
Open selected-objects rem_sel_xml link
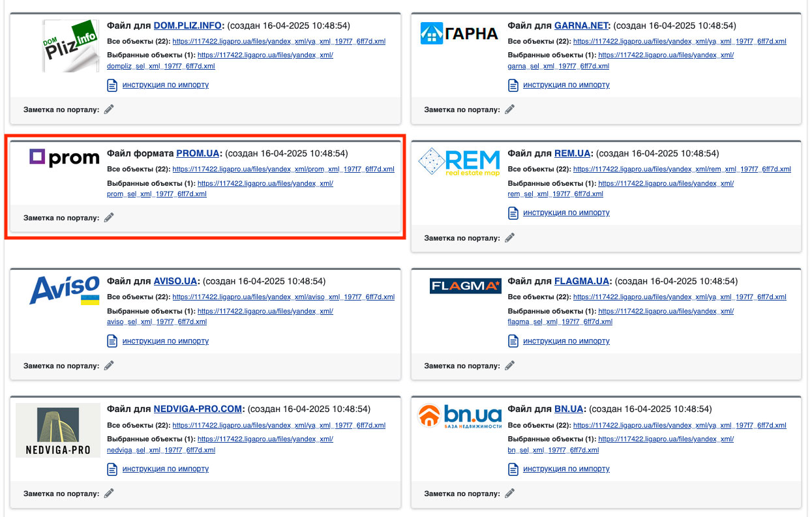tap(620, 188)
